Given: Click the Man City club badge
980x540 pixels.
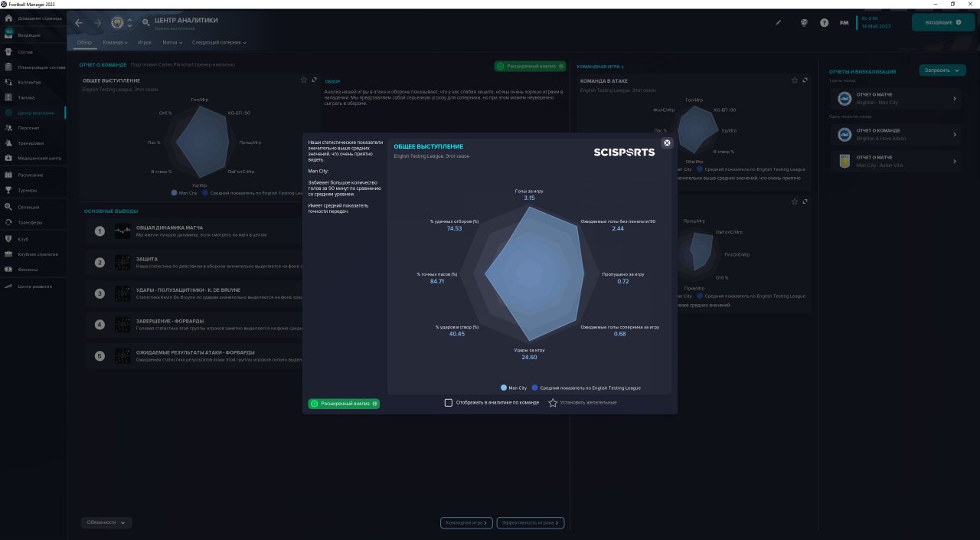Looking at the screenshot, I should click(x=117, y=22).
